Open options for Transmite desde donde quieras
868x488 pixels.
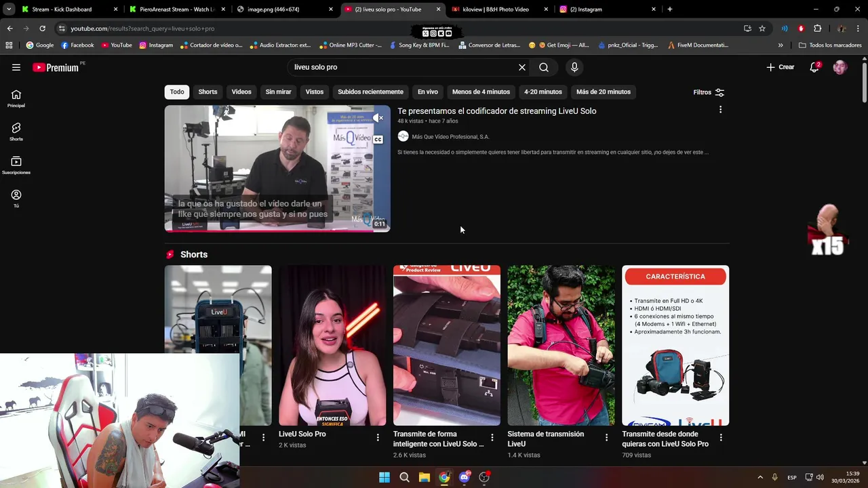pyautogui.click(x=721, y=438)
